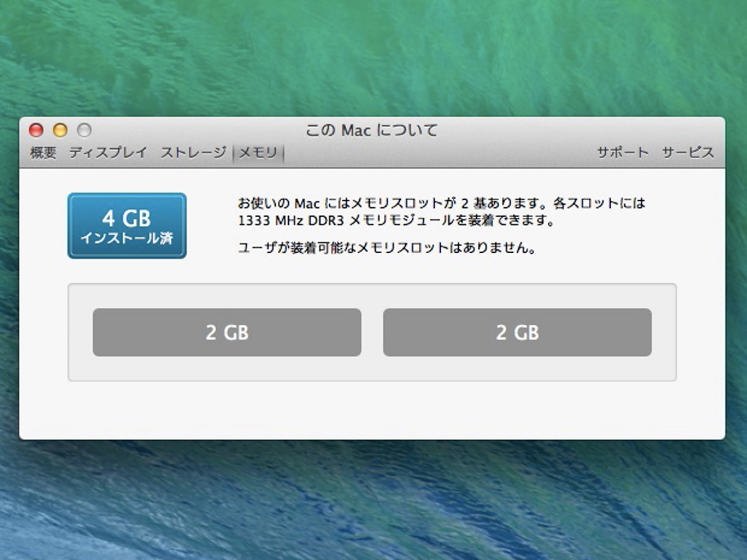This screenshot has height=560, width=747.
Task: Open the サポート section
Action: coord(622,152)
